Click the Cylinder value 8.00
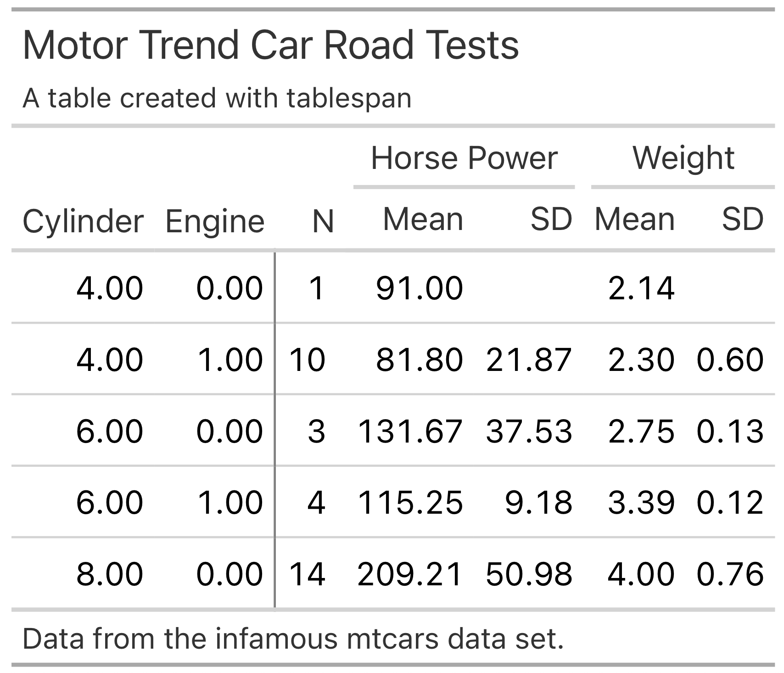The width and height of the screenshot is (784, 673). [x=110, y=574]
